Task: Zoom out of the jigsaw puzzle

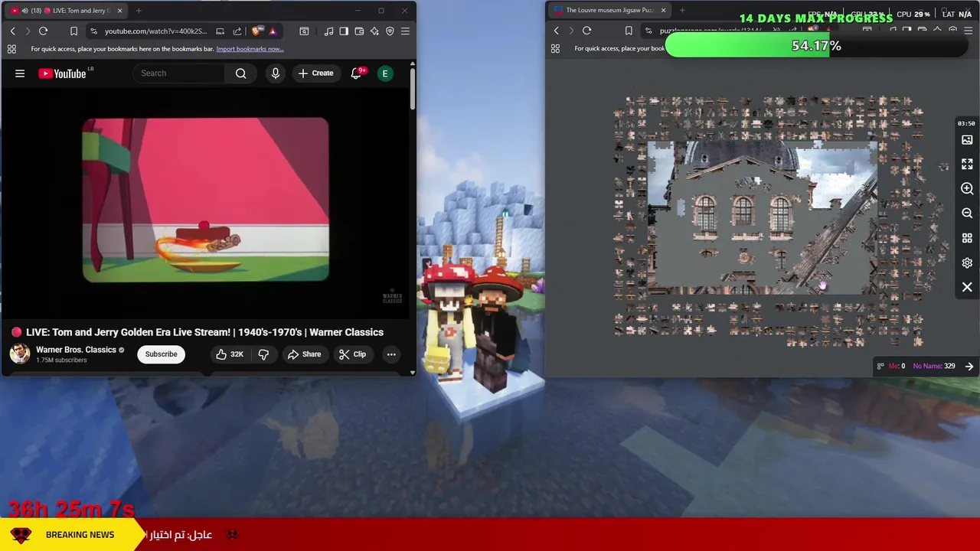Action: pyautogui.click(x=967, y=214)
